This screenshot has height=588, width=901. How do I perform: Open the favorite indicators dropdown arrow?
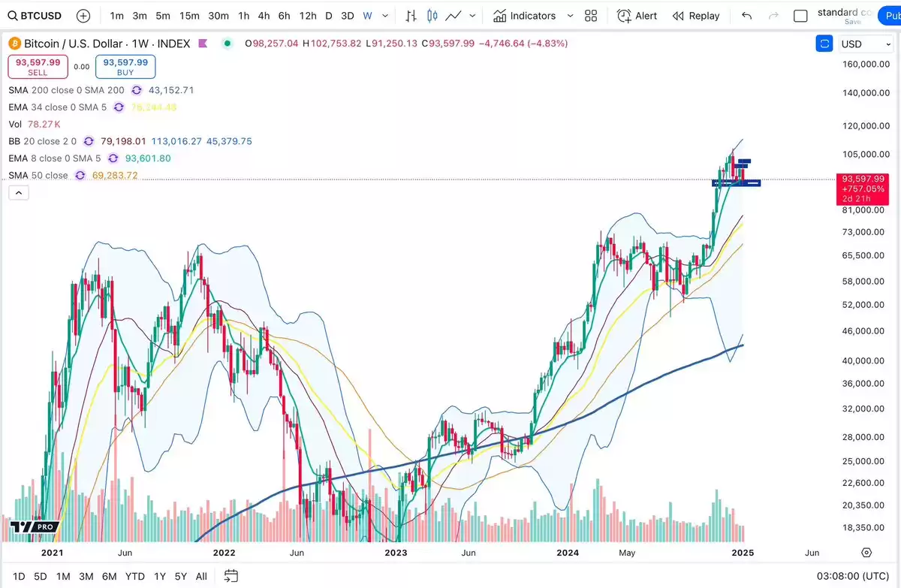click(x=570, y=16)
